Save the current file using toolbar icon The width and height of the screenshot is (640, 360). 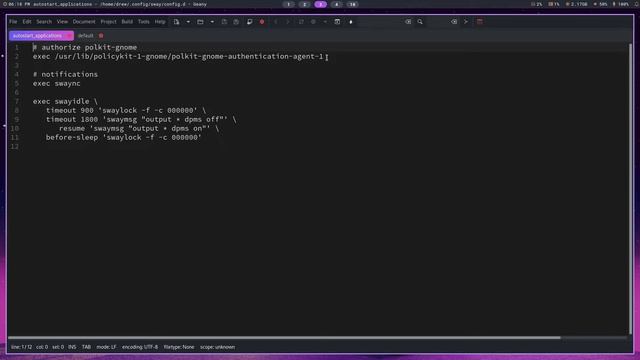(224, 22)
